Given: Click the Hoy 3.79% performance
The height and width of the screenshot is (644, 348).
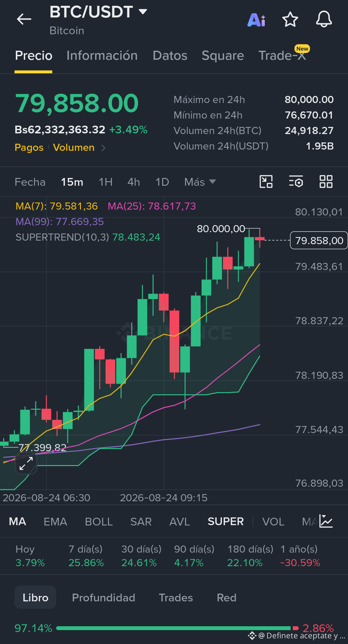Looking at the screenshot, I should (x=30, y=556).
